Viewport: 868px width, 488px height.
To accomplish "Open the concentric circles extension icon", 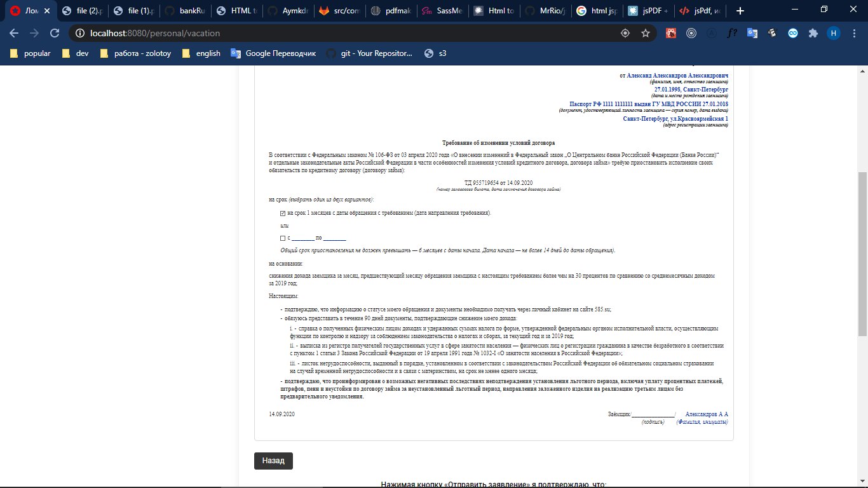I will (x=691, y=33).
